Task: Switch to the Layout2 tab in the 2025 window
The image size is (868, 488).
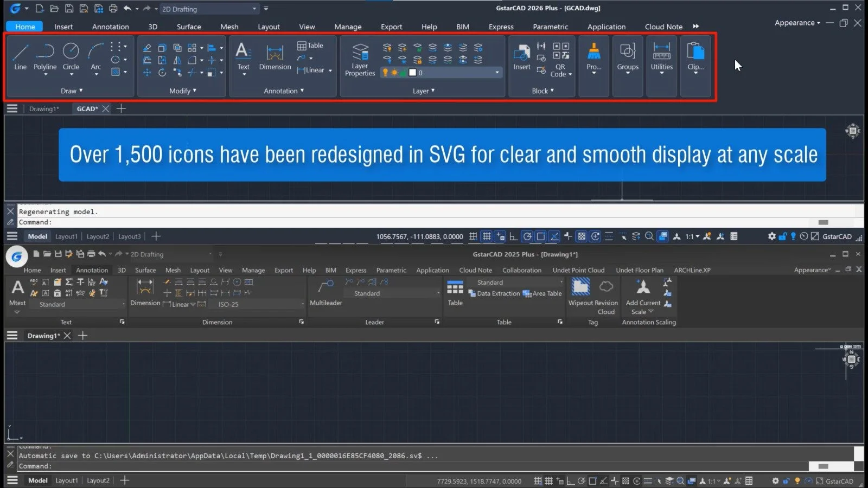Action: click(x=98, y=481)
